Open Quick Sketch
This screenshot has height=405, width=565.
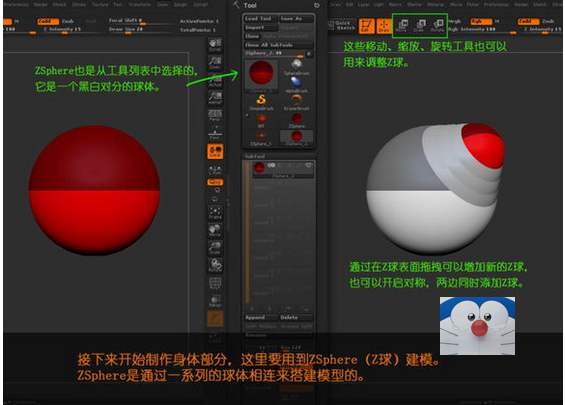pos(341,25)
